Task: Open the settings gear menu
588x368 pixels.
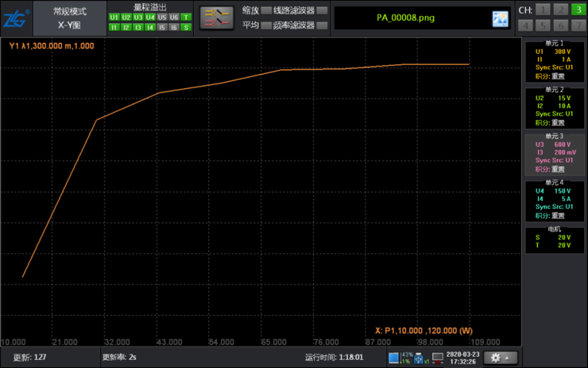Action: tap(501, 358)
